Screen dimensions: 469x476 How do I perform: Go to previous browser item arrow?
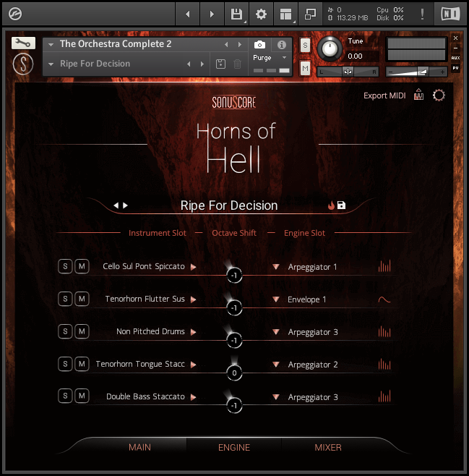click(x=188, y=14)
